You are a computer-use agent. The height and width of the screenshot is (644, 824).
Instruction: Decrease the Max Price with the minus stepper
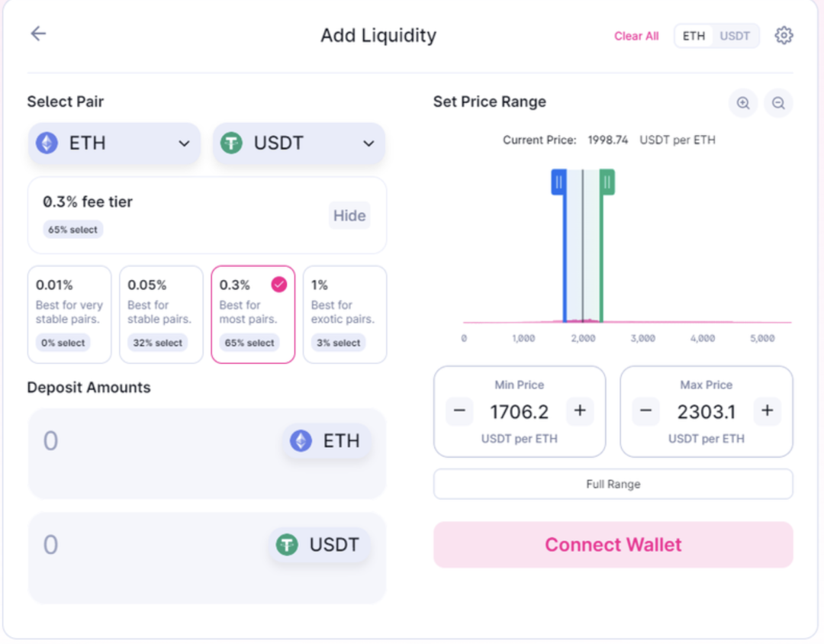click(645, 411)
